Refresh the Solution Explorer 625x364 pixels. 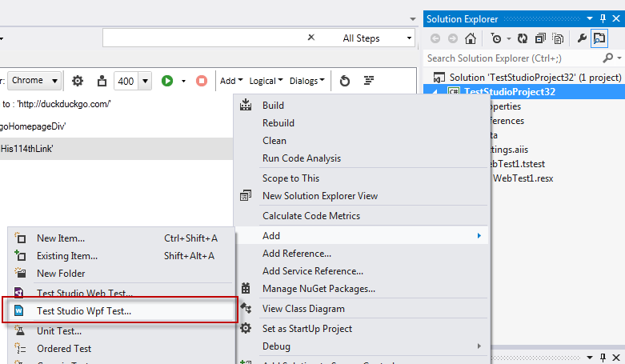(x=523, y=38)
